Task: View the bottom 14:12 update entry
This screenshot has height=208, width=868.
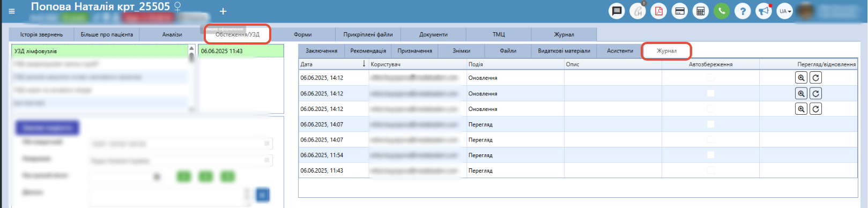Action: click(x=801, y=109)
